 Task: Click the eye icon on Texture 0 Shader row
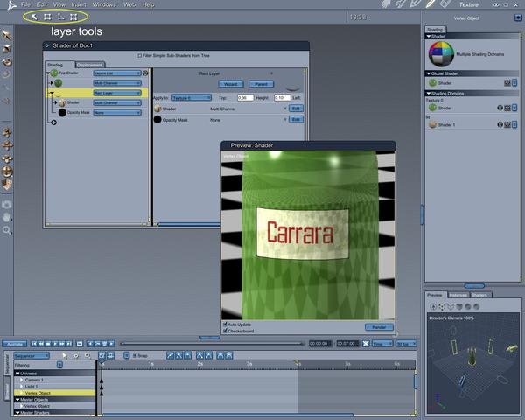(x=500, y=108)
